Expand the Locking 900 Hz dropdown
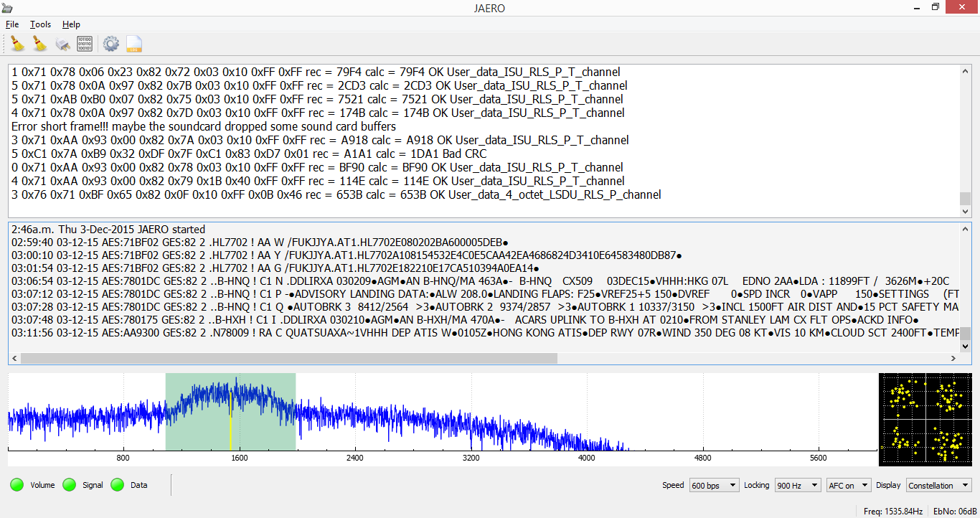The image size is (980, 518). (x=798, y=486)
